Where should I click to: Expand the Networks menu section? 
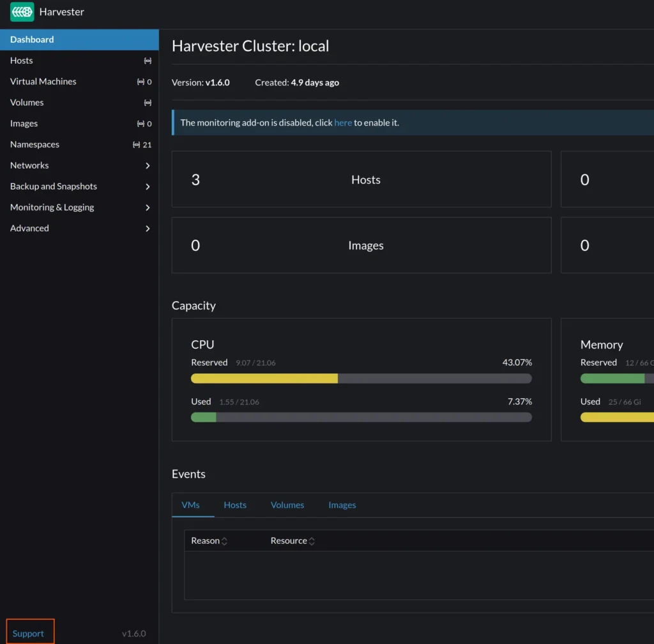148,165
